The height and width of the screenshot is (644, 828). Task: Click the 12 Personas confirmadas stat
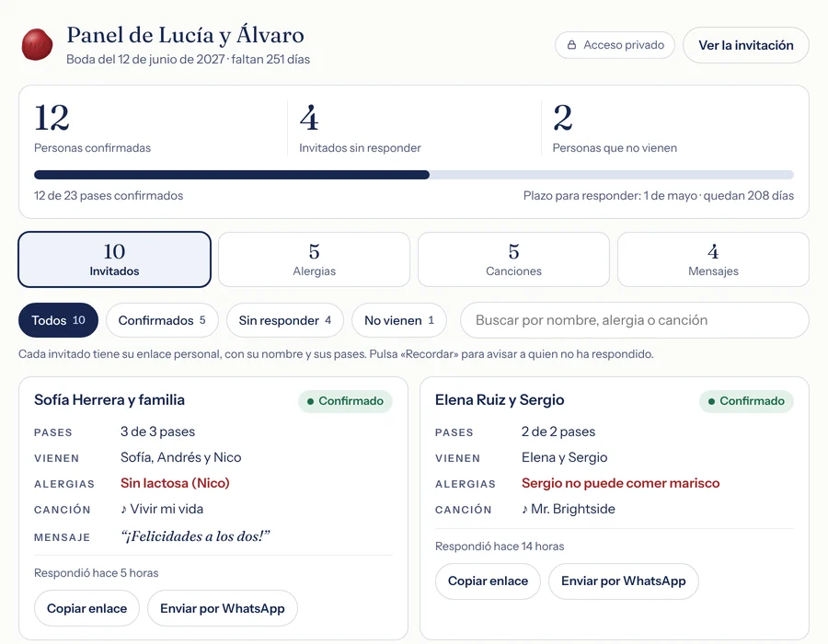point(92,128)
